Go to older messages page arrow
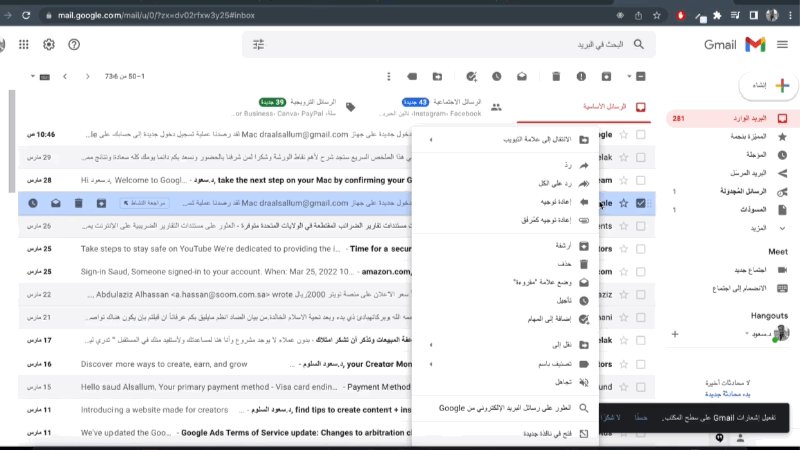The height and width of the screenshot is (450, 800). point(65,77)
